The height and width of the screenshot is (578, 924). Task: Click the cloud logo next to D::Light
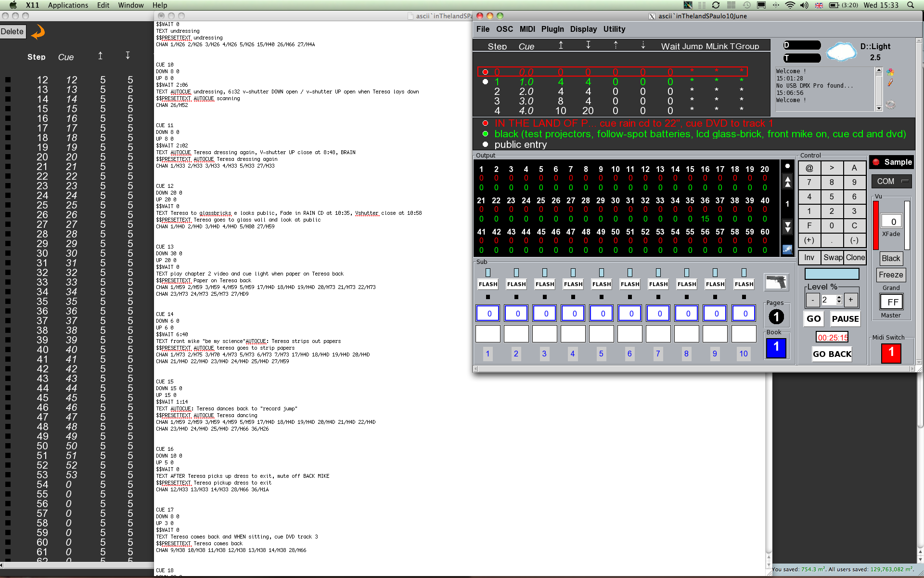[841, 51]
